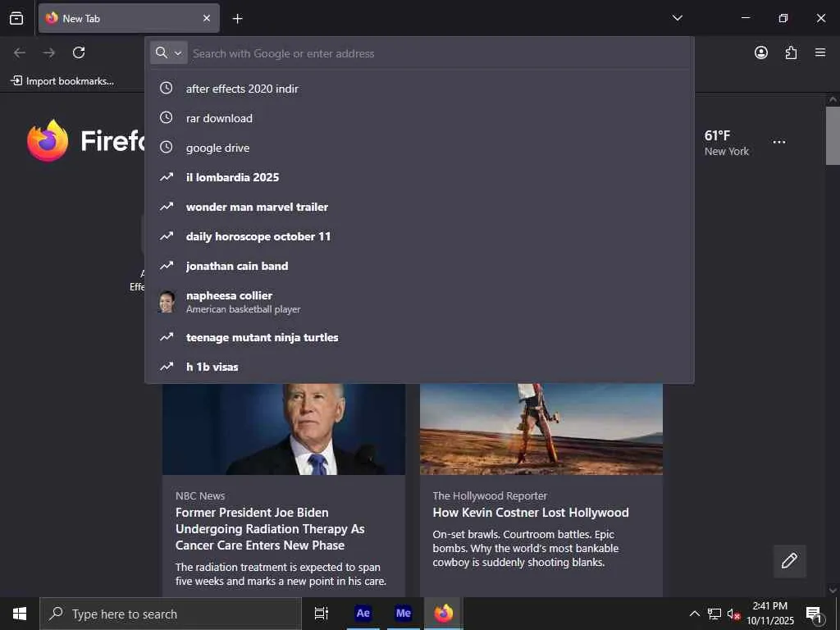Screen dimensions: 840x630
Task: Choose 'teenage mutant ninja turtles' suggestion
Action: (419, 337)
